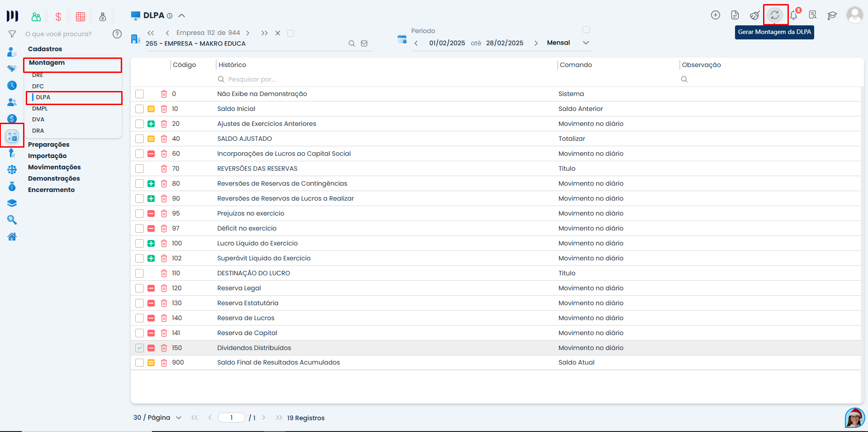The height and width of the screenshot is (432, 868).
Task: Click the help question mark icon
Action: click(x=117, y=34)
